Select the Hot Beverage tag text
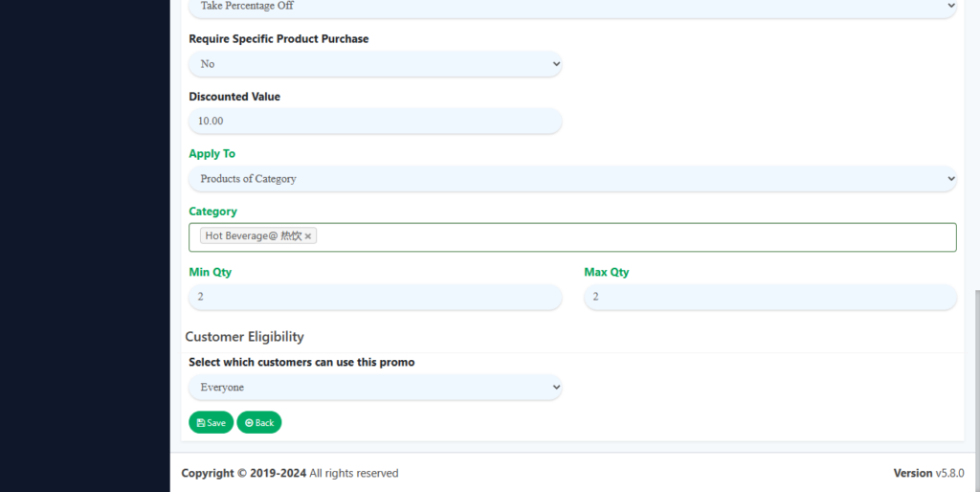 coord(253,236)
